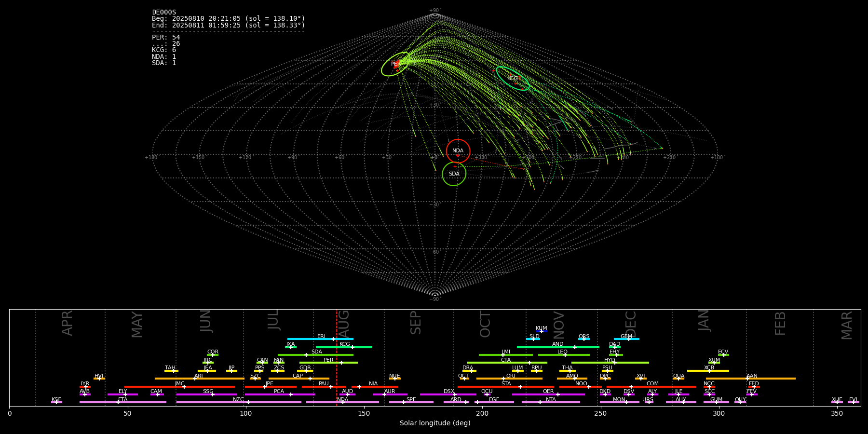
Task: Click the KCG radiant ellipse on sky map
Action: tap(513, 78)
